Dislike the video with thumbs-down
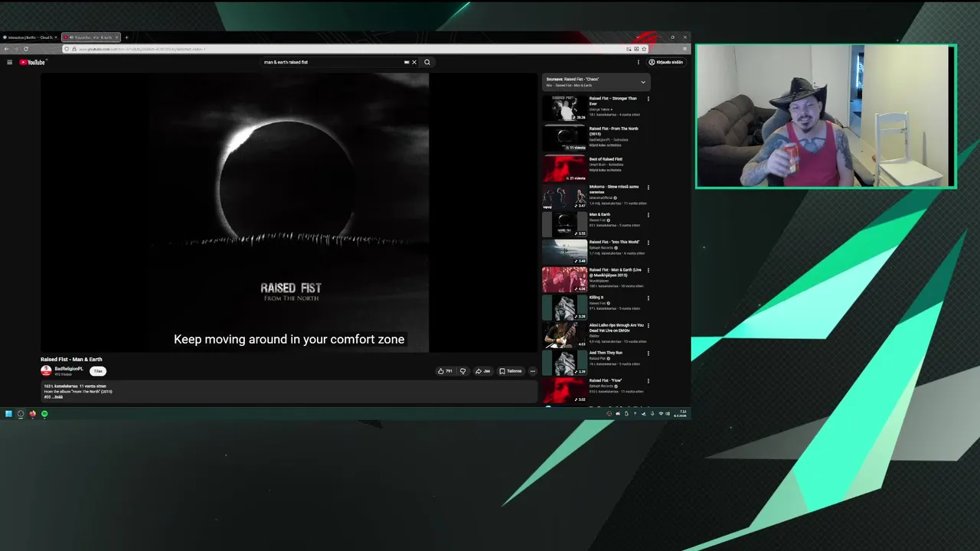Image resolution: width=980 pixels, height=551 pixels. 462,371
